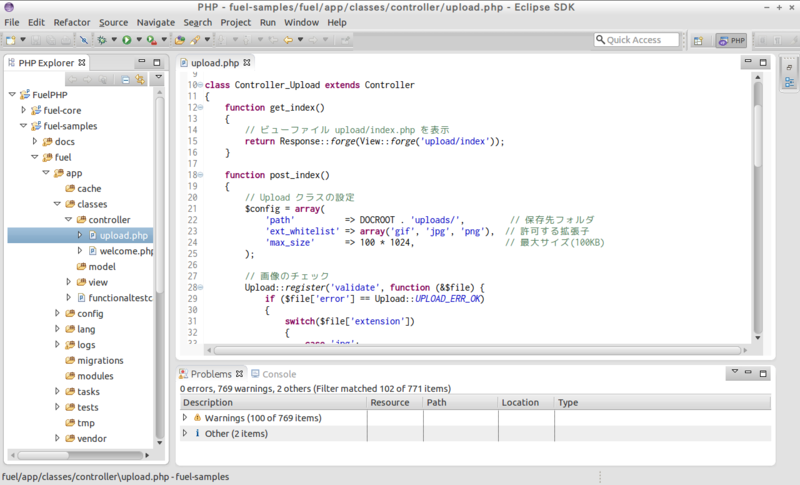Open the Refactor menu
The image size is (800, 485).
click(72, 22)
